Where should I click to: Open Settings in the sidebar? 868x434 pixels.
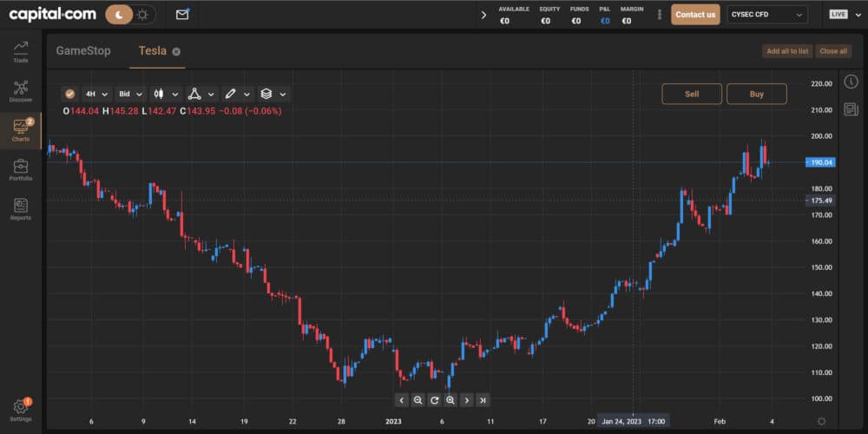(x=21, y=411)
